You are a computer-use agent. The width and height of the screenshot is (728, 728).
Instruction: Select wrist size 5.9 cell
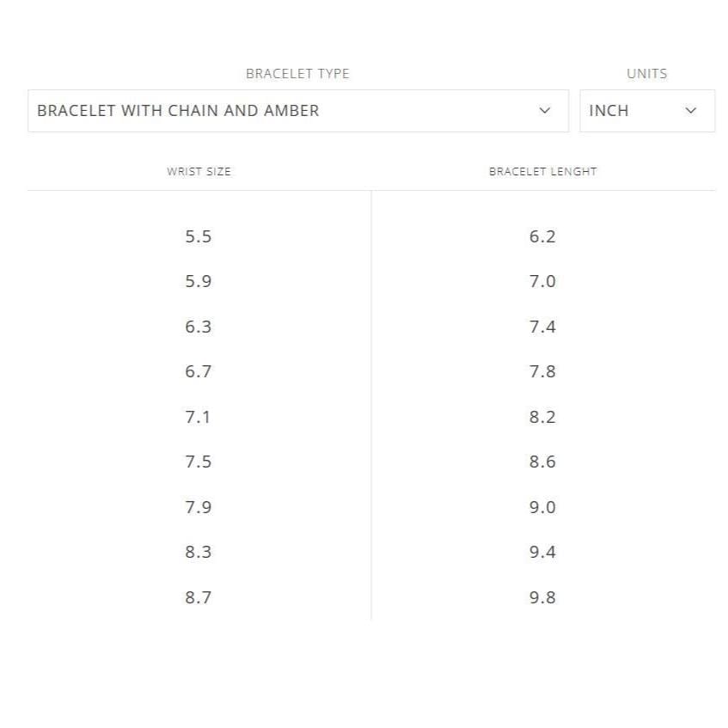[199, 281]
